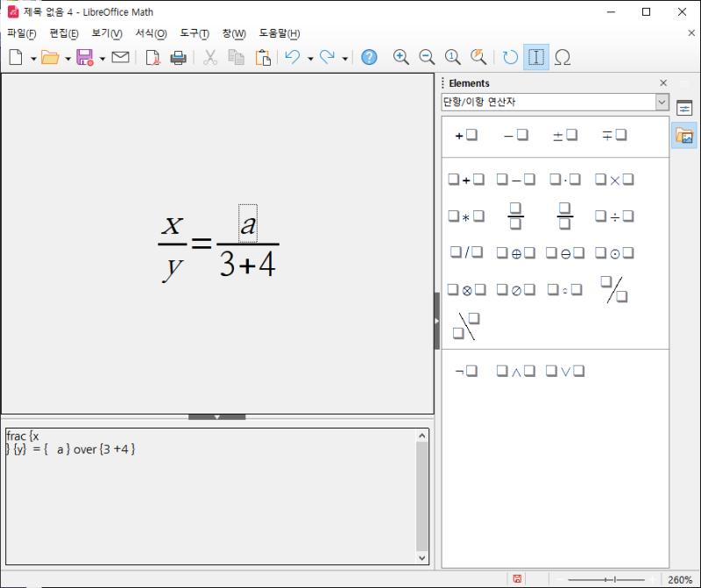701x588 pixels.
Task: Open the 도구(T) menu
Action: pyautogui.click(x=195, y=33)
